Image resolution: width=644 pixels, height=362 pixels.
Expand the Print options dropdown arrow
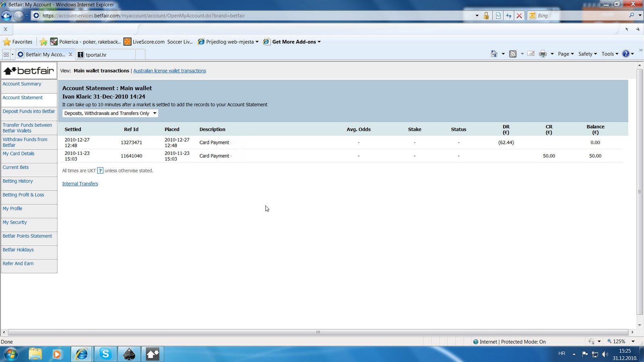click(552, 54)
